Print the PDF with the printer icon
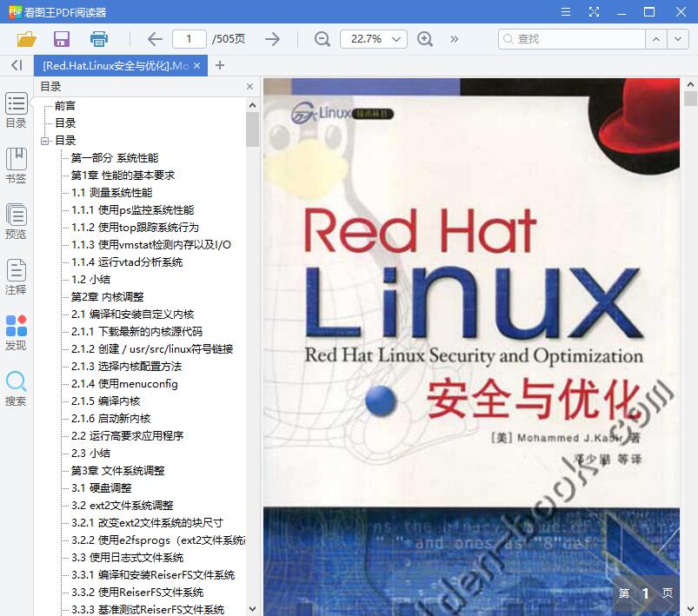Image resolution: width=698 pixels, height=616 pixels. (x=99, y=39)
